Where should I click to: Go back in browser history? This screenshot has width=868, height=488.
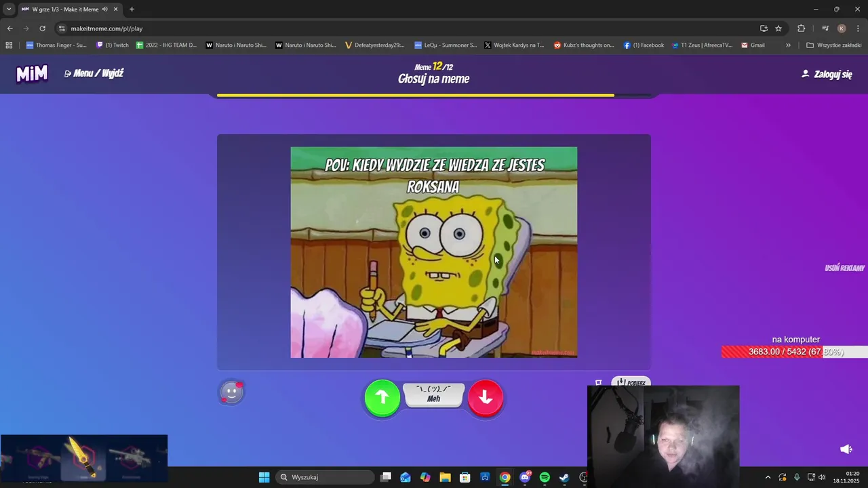click(9, 28)
